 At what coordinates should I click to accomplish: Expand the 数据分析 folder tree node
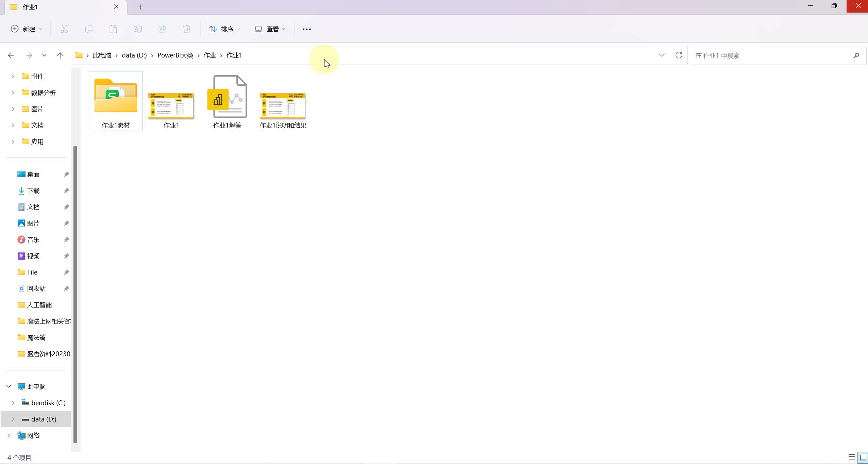[x=13, y=93]
